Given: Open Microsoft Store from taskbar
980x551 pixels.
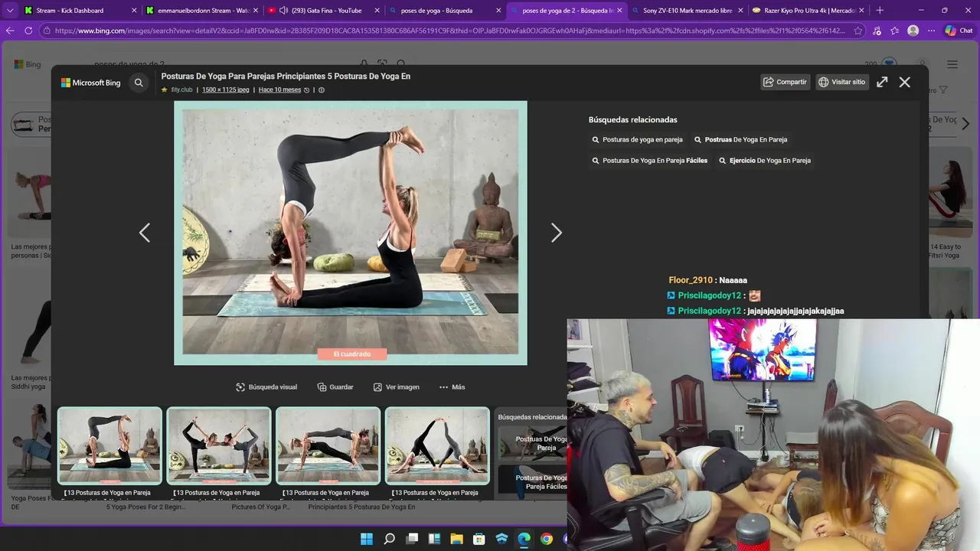Looking at the screenshot, I should [479, 539].
